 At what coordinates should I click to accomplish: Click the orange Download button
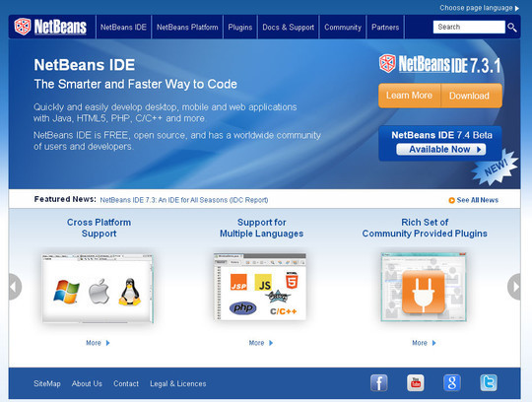click(x=472, y=96)
